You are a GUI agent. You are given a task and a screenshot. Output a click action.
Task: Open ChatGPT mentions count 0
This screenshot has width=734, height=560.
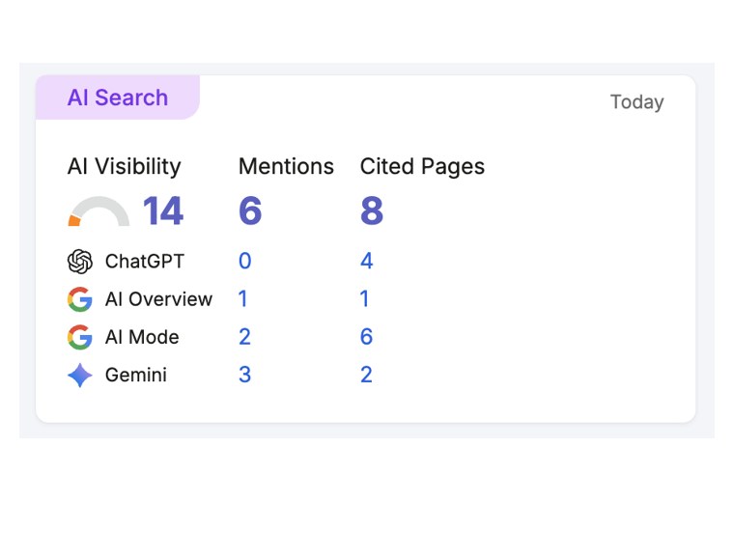[x=244, y=261]
